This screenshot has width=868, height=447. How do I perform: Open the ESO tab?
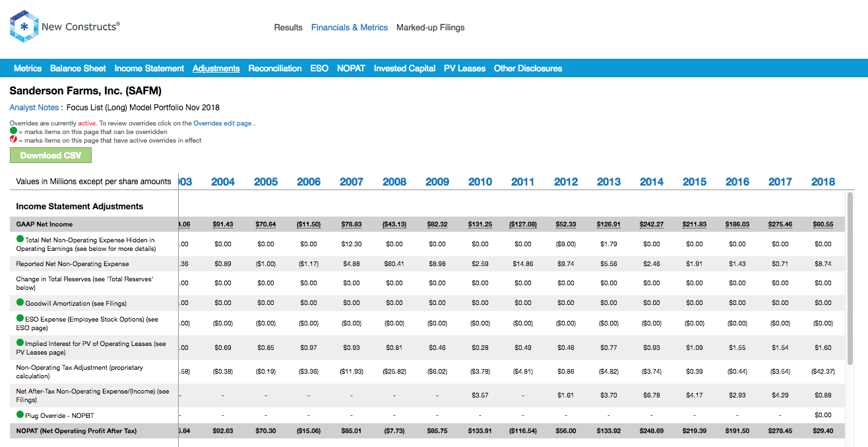[x=319, y=69]
